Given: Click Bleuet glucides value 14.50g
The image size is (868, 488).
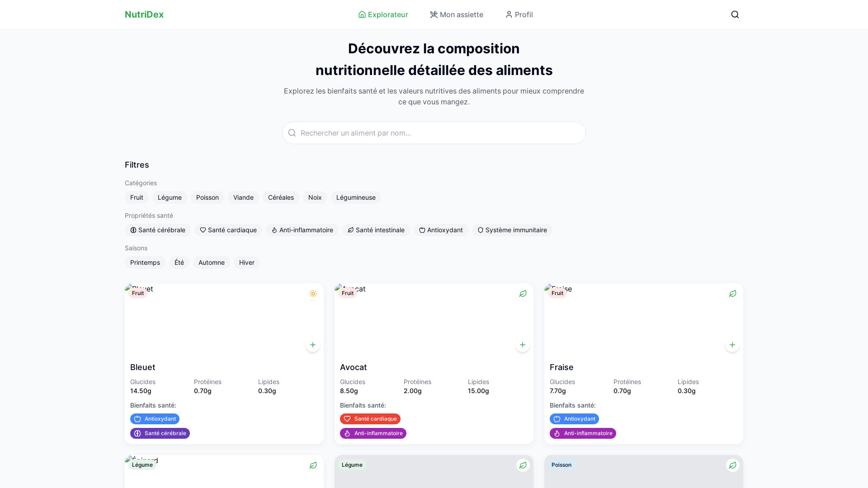Looking at the screenshot, I should click(x=141, y=391).
